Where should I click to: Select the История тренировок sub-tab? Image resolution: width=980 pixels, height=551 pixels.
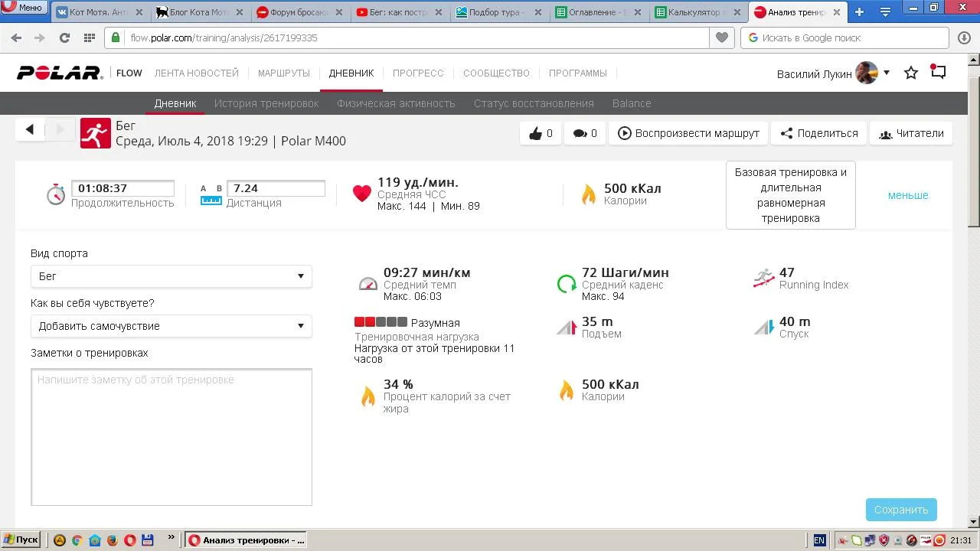click(x=266, y=103)
